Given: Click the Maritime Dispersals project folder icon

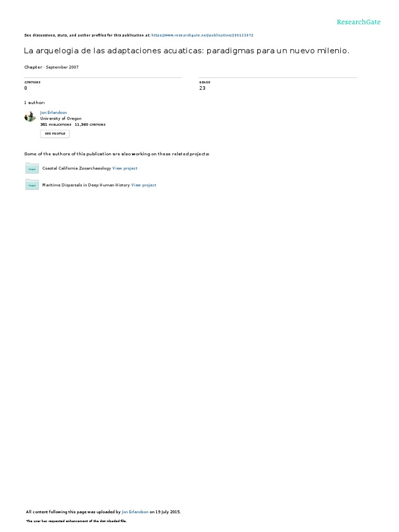Looking at the screenshot, I should (x=32, y=185).
